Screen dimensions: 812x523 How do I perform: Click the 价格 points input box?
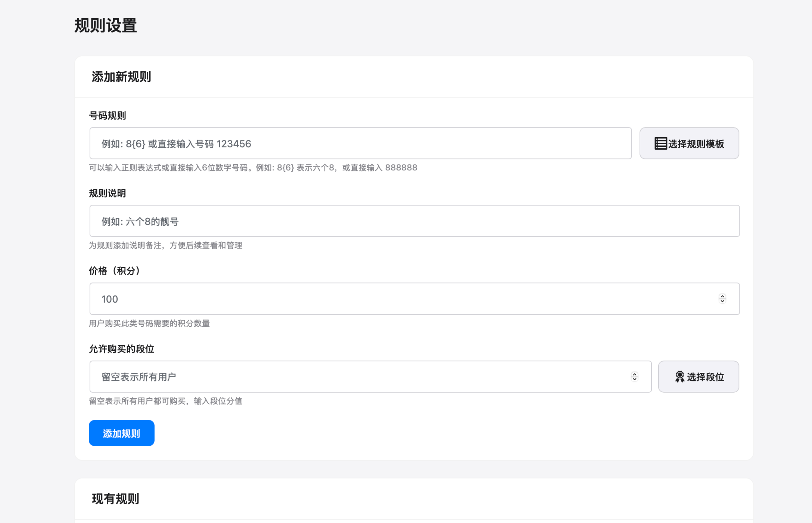403,299
